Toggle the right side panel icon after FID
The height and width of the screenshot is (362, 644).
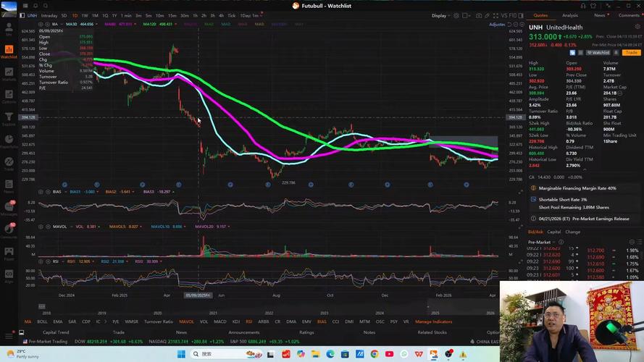(521, 16)
